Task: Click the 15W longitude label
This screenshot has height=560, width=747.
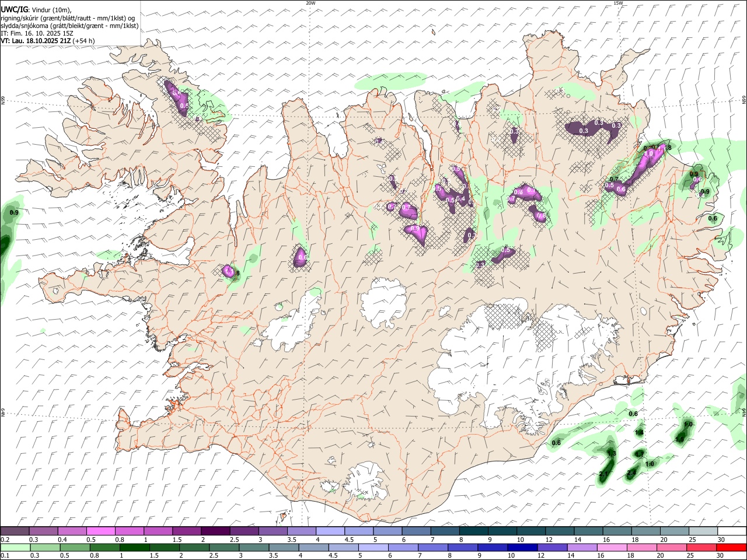Action: (618, 3)
